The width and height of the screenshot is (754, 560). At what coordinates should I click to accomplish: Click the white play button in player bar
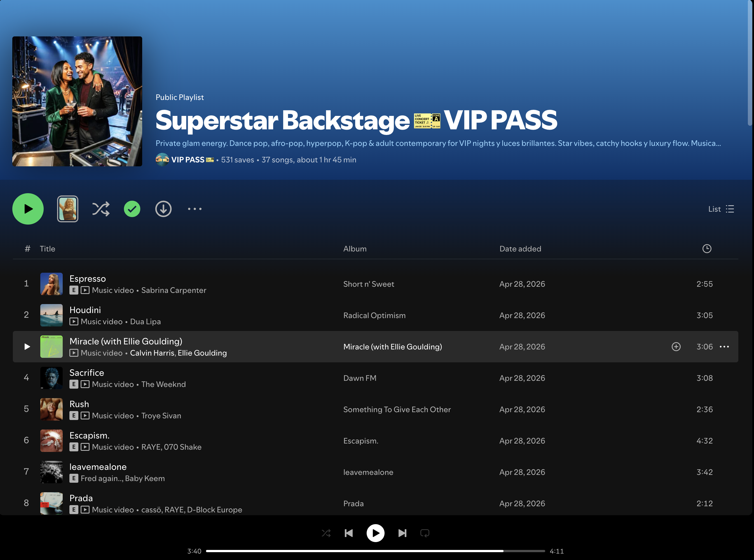pyautogui.click(x=376, y=533)
